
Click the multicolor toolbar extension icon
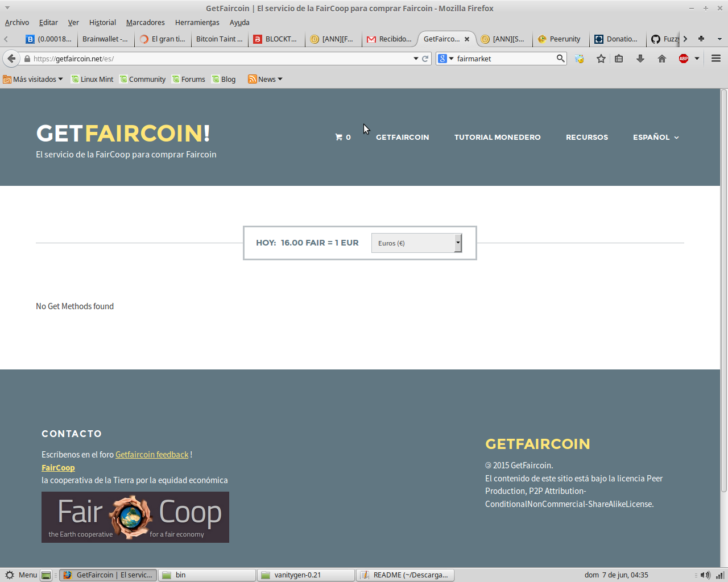[580, 59]
